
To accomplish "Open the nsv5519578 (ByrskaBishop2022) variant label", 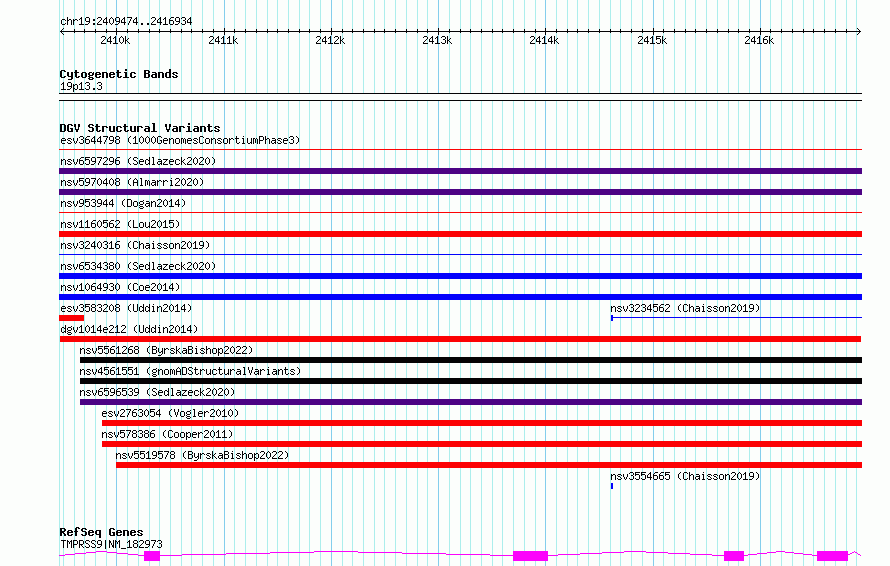I will pyautogui.click(x=202, y=455).
